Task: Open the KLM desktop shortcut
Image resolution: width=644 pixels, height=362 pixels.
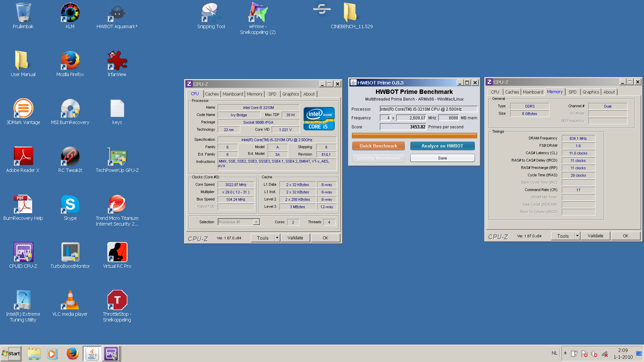Action: pos(70,16)
